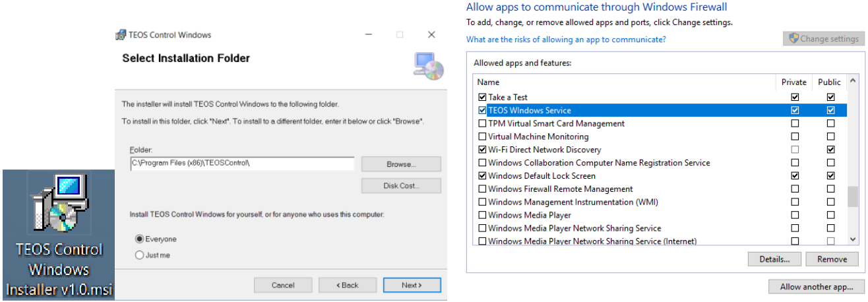This screenshot has width=868, height=302.
Task: Open Details for the selected firewall app
Action: click(x=774, y=259)
